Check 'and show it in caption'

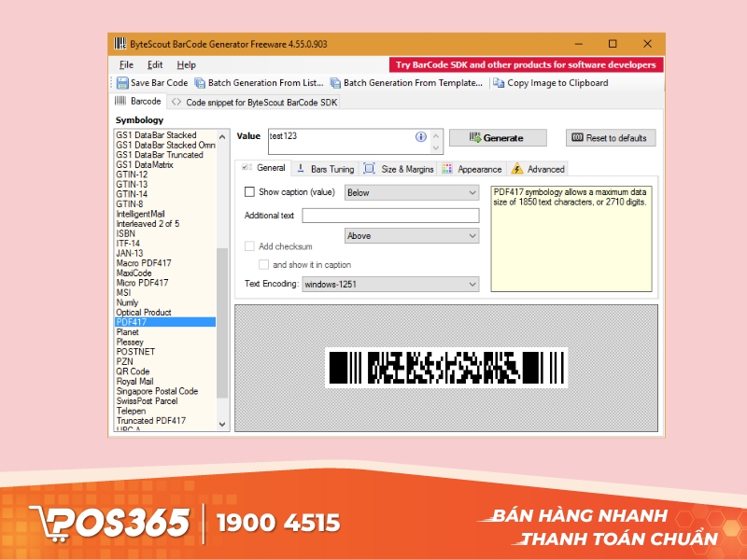click(x=263, y=265)
